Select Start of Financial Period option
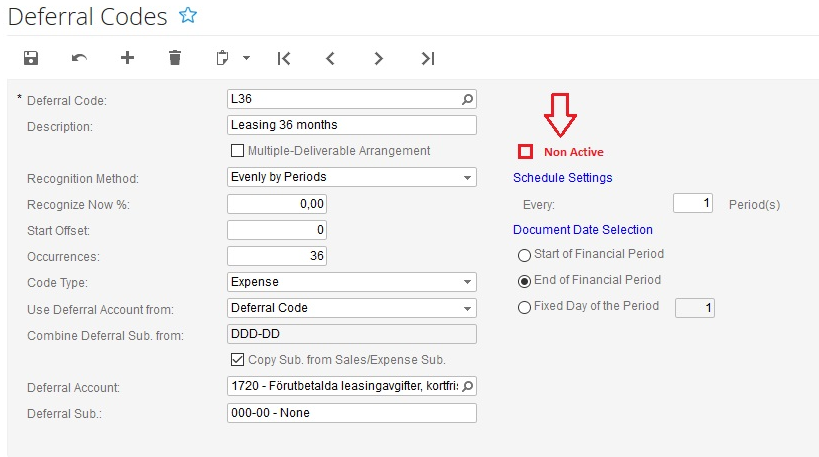The image size is (819, 457). point(524,254)
